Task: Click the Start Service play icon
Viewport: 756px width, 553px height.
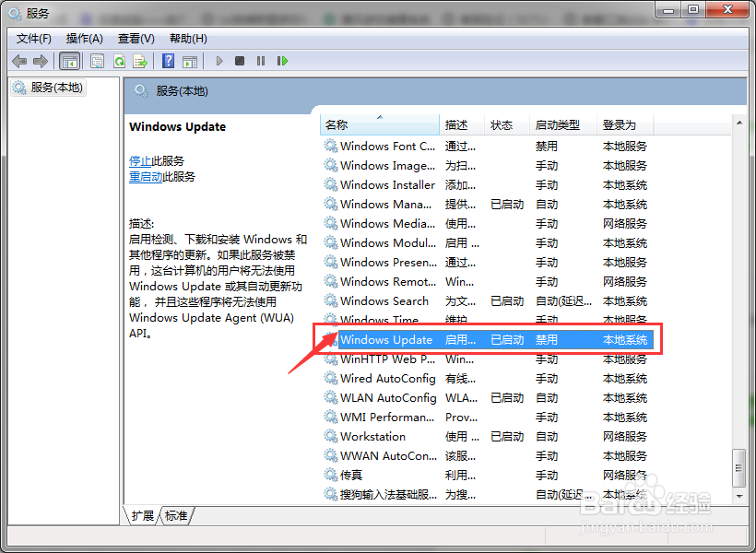Action: (x=219, y=61)
